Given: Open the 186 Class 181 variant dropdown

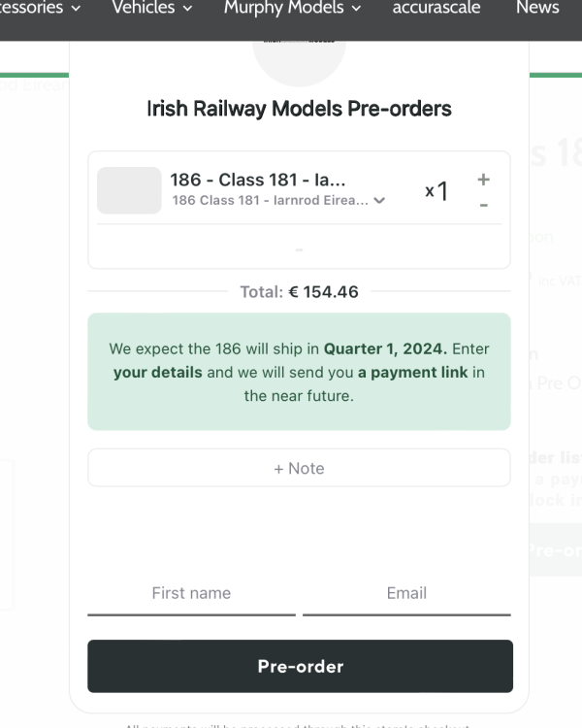Looking at the screenshot, I should [x=378, y=201].
